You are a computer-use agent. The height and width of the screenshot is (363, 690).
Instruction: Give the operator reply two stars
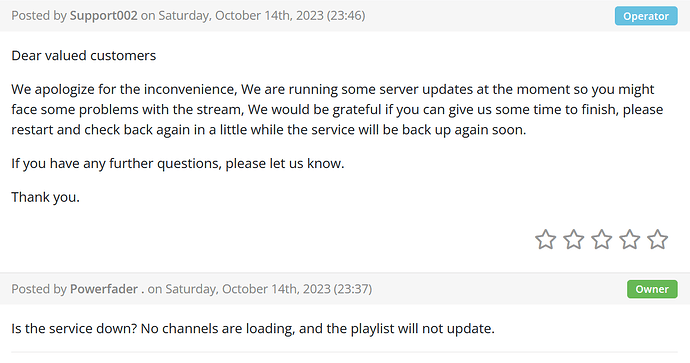(x=574, y=239)
